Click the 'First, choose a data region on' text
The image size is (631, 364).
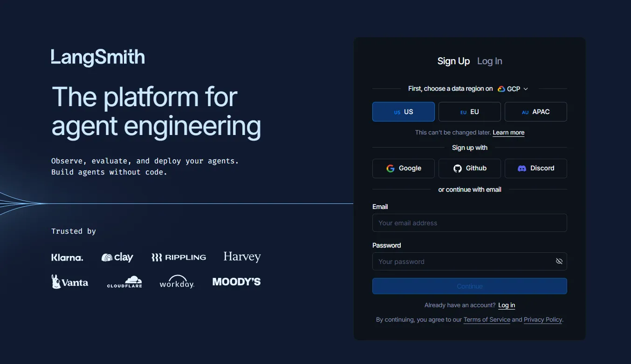[x=450, y=89]
